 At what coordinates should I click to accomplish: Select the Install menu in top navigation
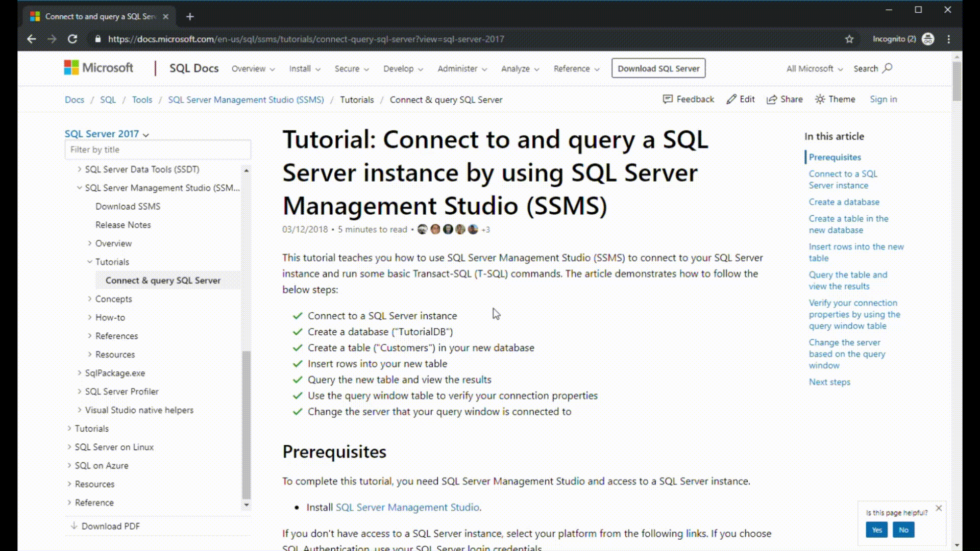pos(303,68)
